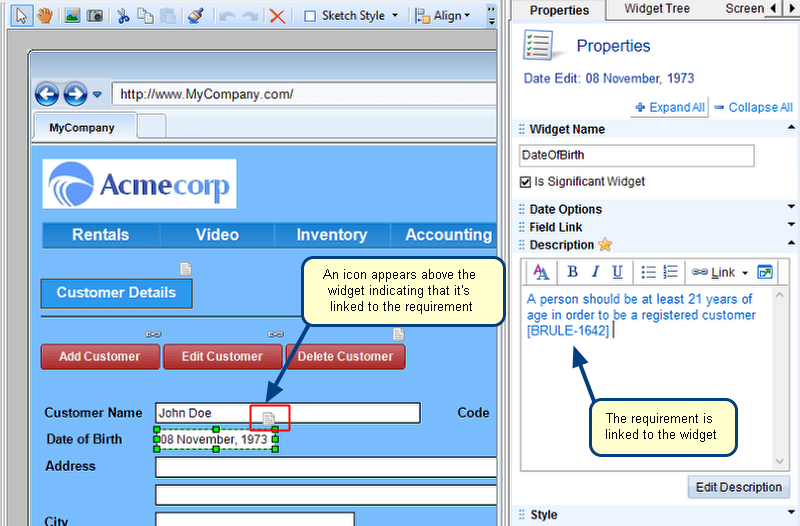
Task: Click the Expand All link
Action: [670, 107]
